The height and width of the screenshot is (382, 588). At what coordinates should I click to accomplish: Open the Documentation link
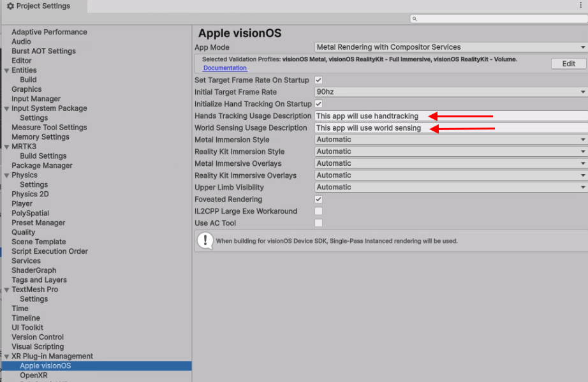point(224,68)
